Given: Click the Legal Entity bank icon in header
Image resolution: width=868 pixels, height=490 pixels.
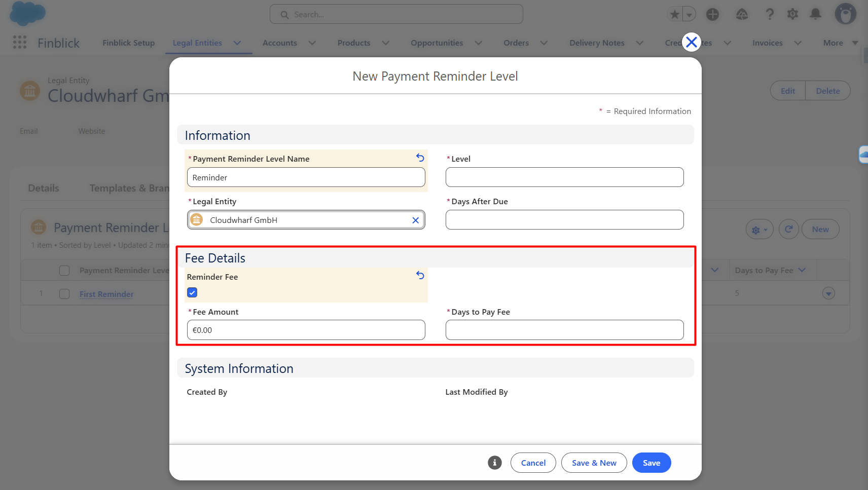Looking at the screenshot, I should 30,91.
